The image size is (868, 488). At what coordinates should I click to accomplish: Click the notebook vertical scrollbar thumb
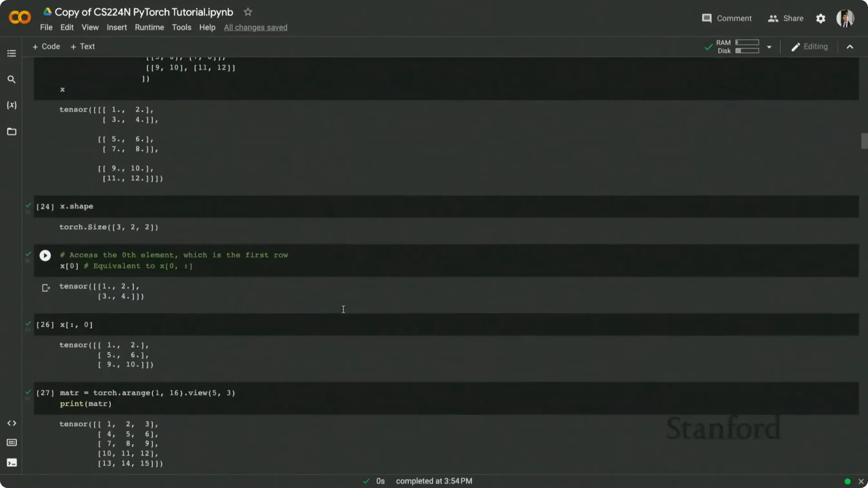864,141
